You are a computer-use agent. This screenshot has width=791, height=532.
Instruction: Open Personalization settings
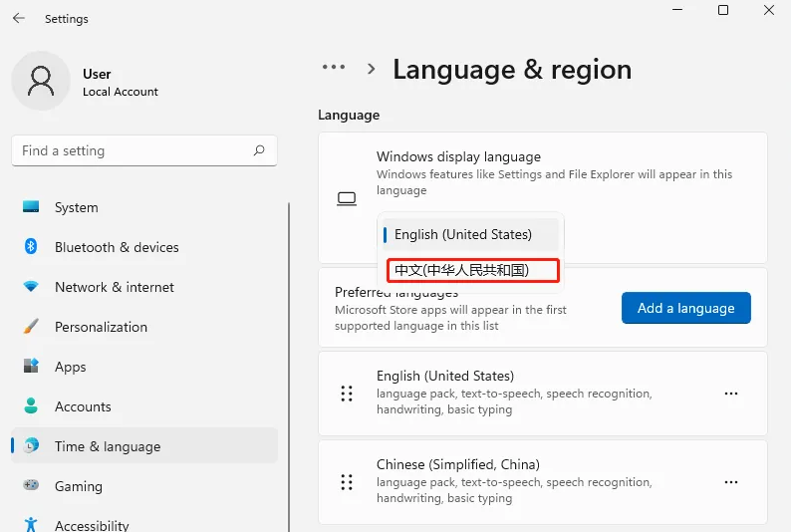coord(144,327)
